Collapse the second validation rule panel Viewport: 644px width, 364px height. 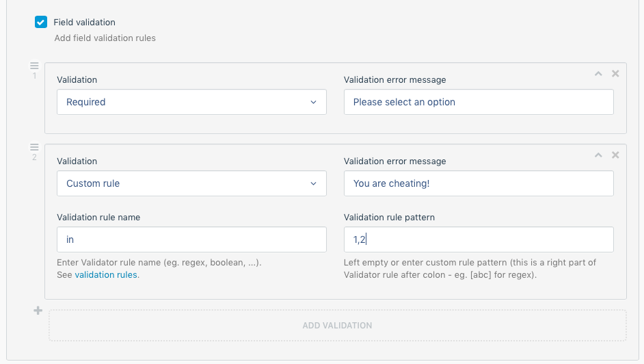598,155
